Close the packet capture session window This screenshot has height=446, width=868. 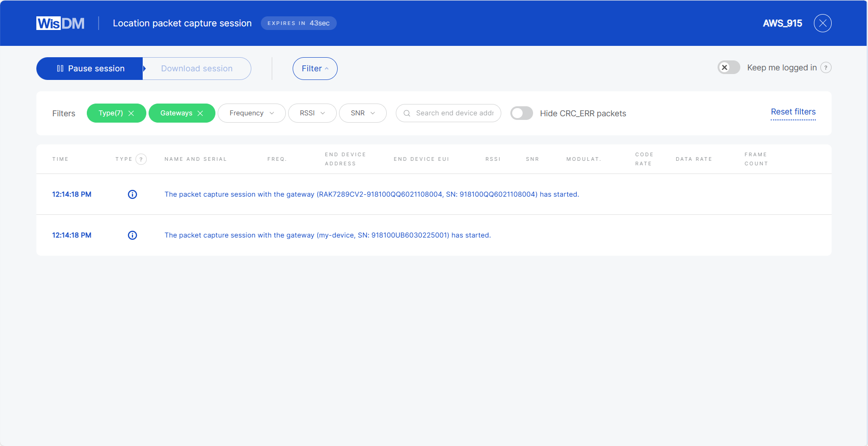822,23
